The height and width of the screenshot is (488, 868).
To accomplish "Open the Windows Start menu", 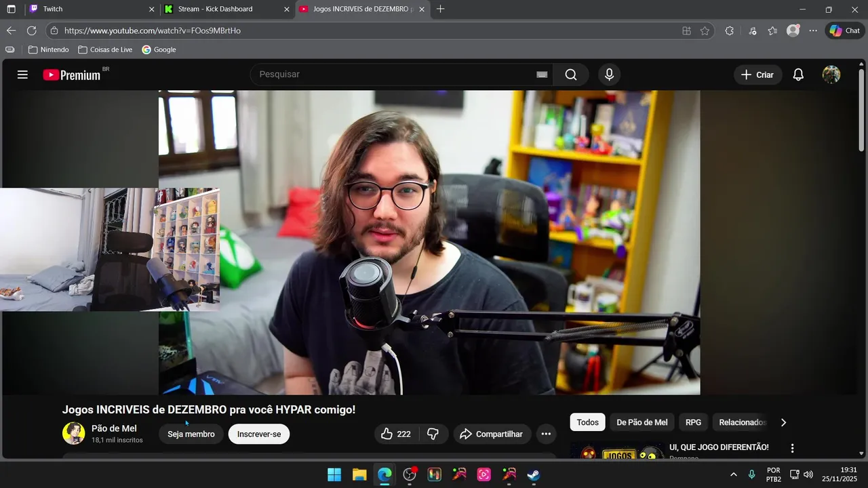I will pos(334,474).
